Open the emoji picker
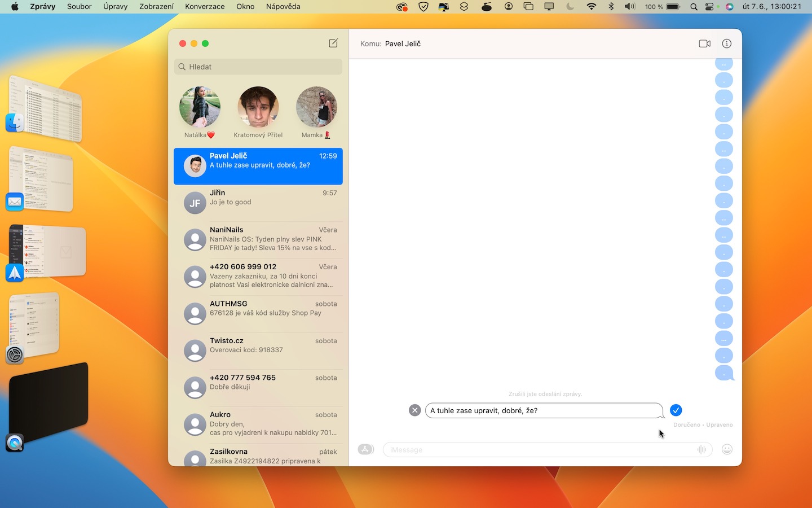812x508 pixels. coord(727,449)
